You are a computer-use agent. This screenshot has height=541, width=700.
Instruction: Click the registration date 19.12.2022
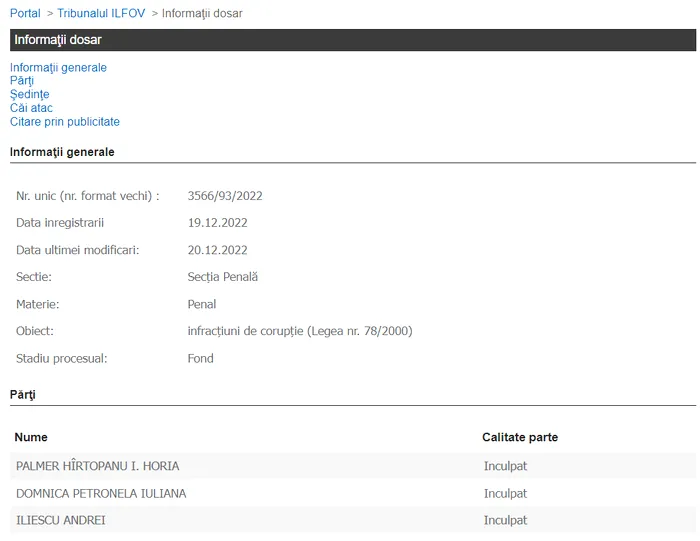[x=217, y=223]
